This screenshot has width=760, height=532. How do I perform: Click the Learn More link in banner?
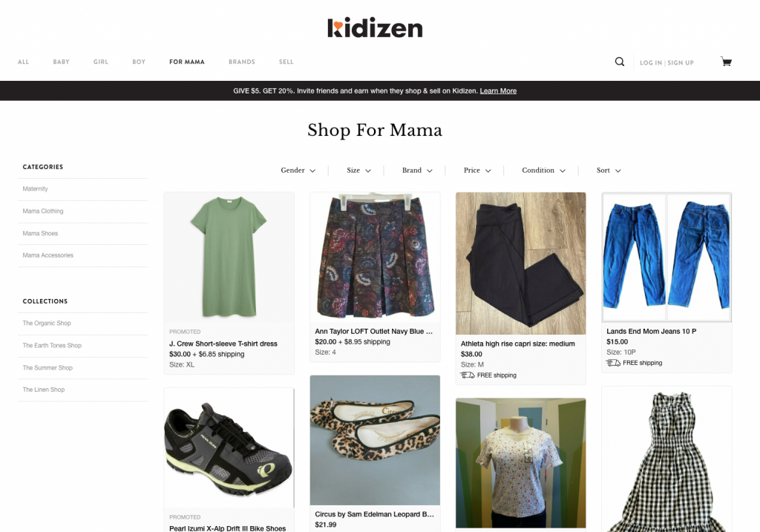tap(498, 91)
